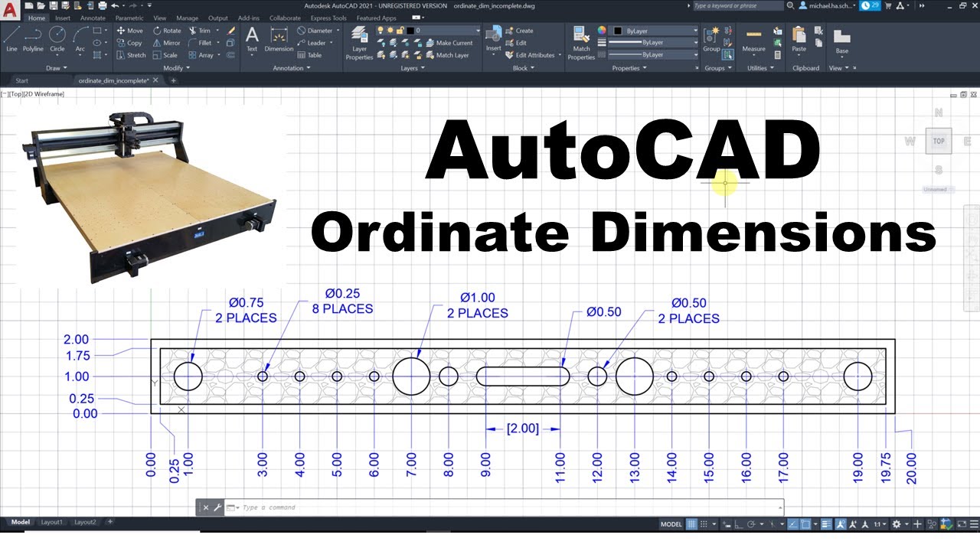Screen dimensions: 980x551
Task: Switch to the Start file tab
Action: coord(21,80)
